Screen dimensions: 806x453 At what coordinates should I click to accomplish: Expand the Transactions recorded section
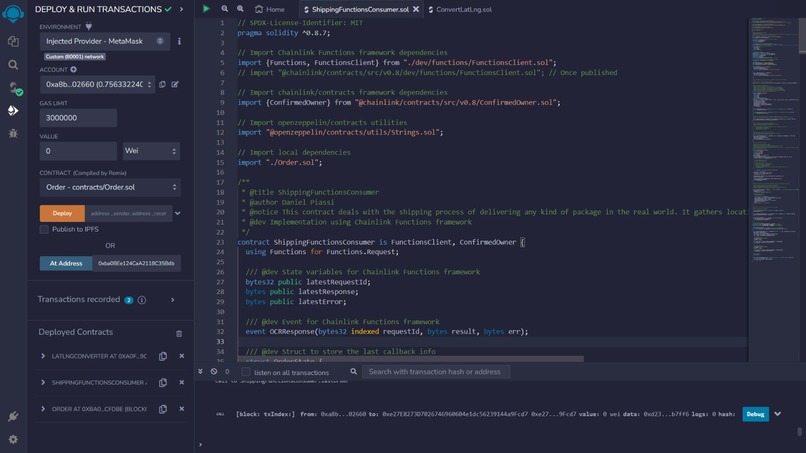tap(173, 300)
